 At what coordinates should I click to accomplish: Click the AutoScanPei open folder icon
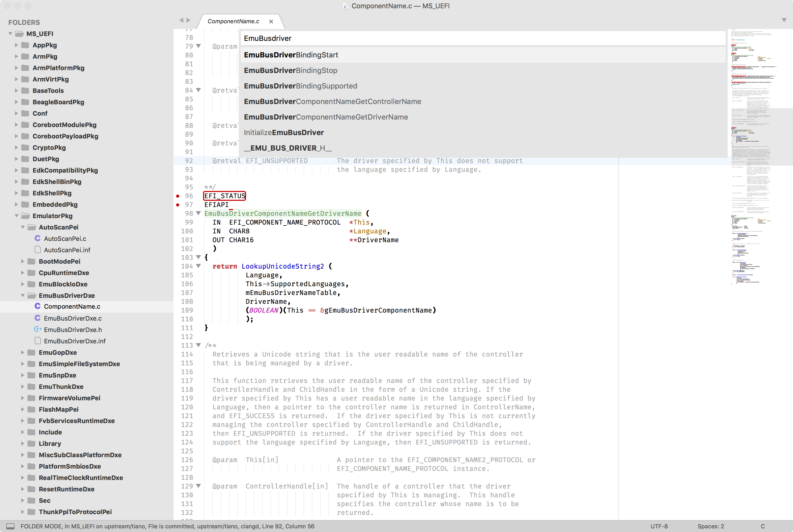point(32,227)
